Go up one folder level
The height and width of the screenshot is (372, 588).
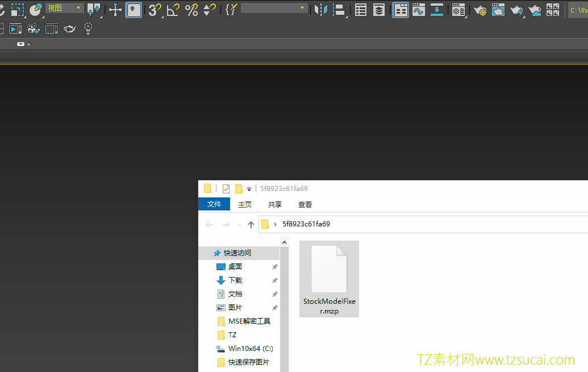click(x=251, y=225)
